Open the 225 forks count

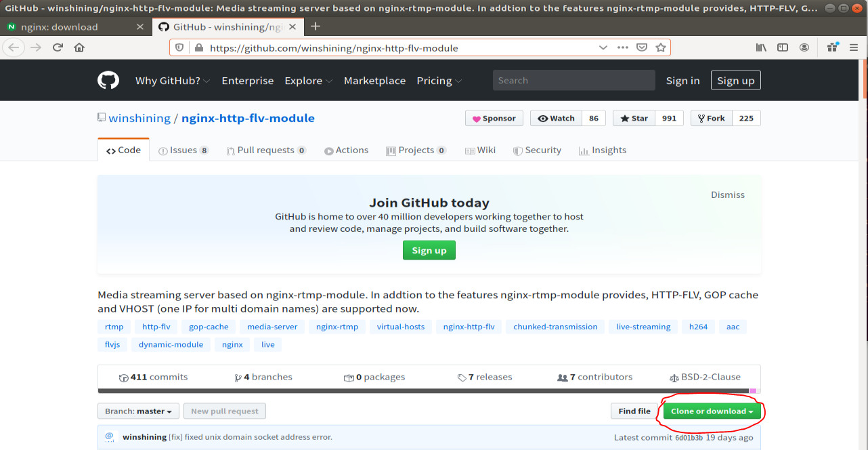pyautogui.click(x=746, y=118)
